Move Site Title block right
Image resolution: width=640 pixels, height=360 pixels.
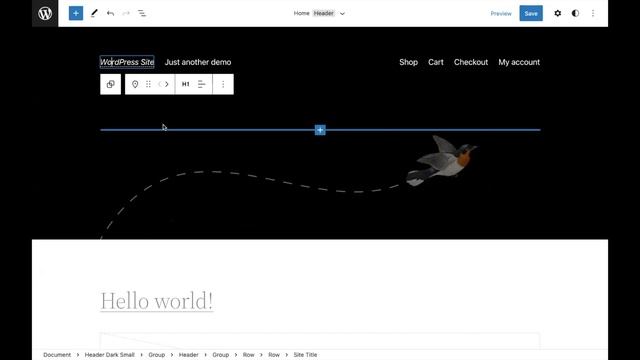(167, 84)
